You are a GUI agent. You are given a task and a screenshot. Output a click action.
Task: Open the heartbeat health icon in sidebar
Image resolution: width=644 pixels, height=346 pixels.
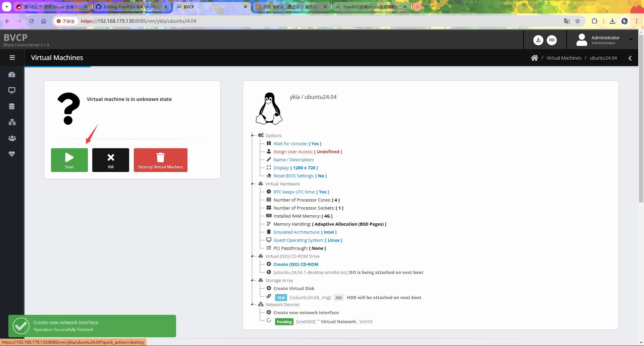pyautogui.click(x=12, y=154)
